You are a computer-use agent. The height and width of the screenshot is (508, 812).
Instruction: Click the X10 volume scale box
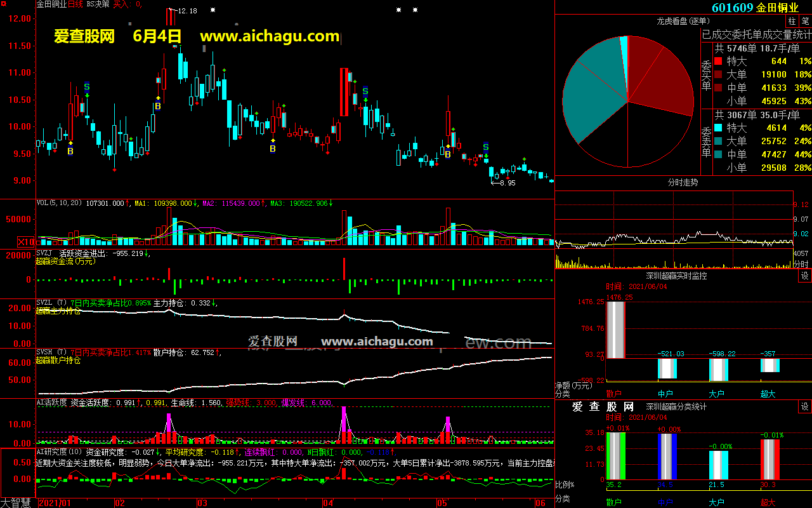coord(25,241)
